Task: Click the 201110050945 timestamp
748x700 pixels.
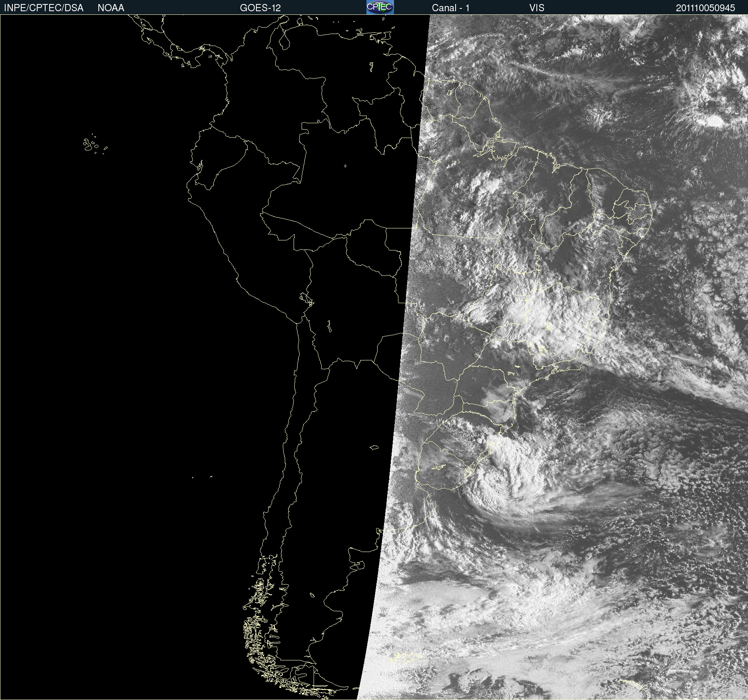Action: [x=706, y=8]
